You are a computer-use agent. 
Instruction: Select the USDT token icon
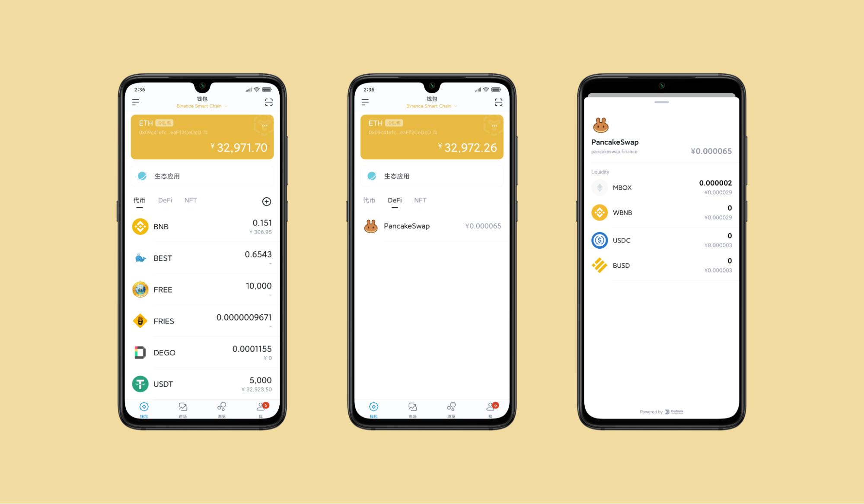139,382
